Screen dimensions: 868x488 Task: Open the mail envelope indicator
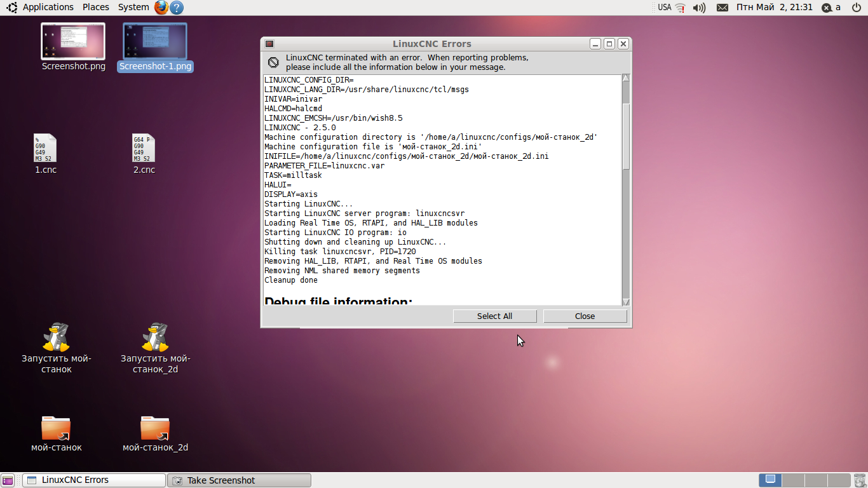[x=722, y=8]
